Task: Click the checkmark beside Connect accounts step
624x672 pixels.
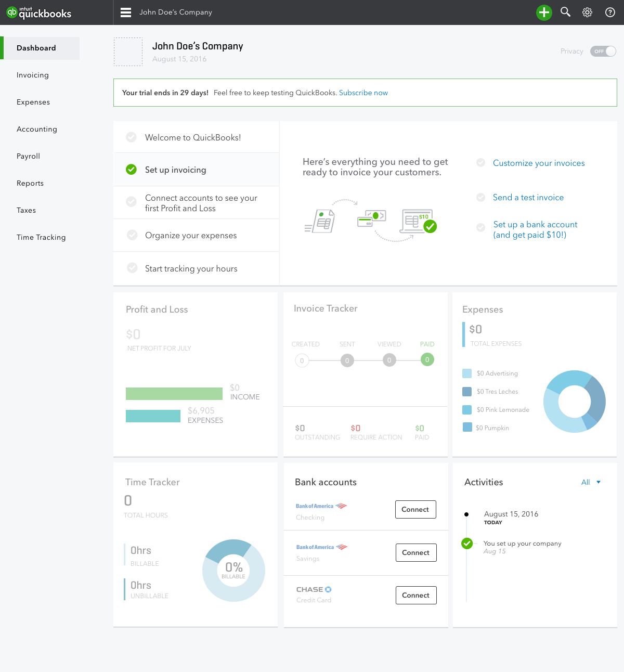Action: pos(132,201)
